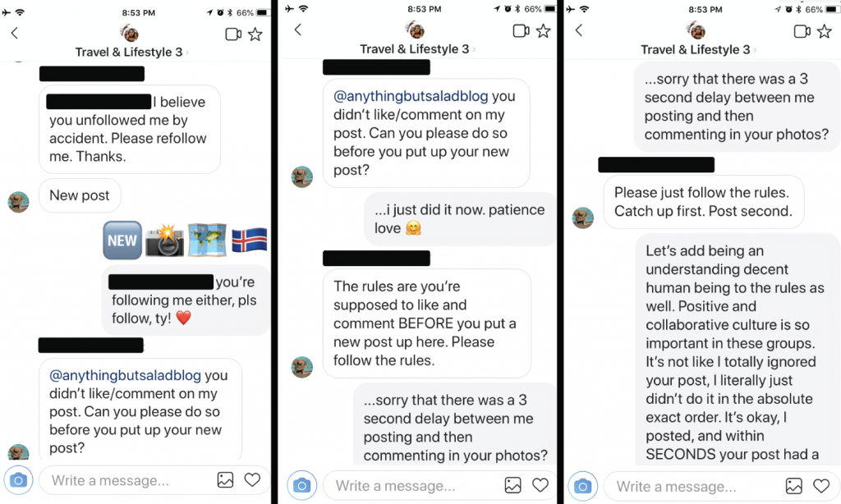Expand the Travel & Lifestyle 3 header in the right screen
Viewport: 841px width, 504px height.
click(x=698, y=49)
